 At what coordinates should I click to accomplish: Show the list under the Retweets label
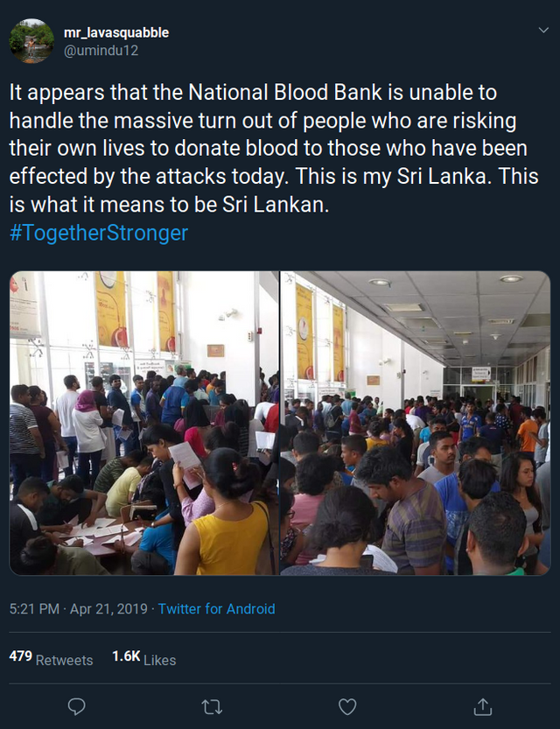(65, 660)
